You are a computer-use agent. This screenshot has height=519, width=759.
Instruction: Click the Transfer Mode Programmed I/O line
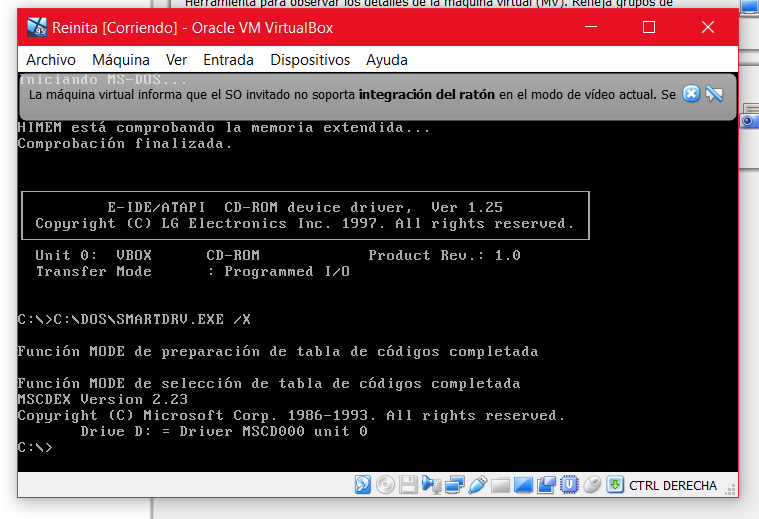(193, 272)
